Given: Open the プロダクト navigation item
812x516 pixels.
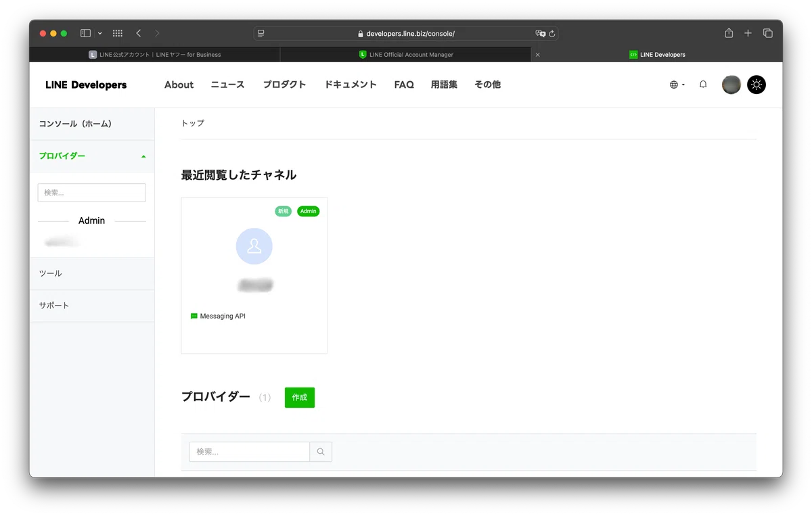Looking at the screenshot, I should tap(284, 85).
